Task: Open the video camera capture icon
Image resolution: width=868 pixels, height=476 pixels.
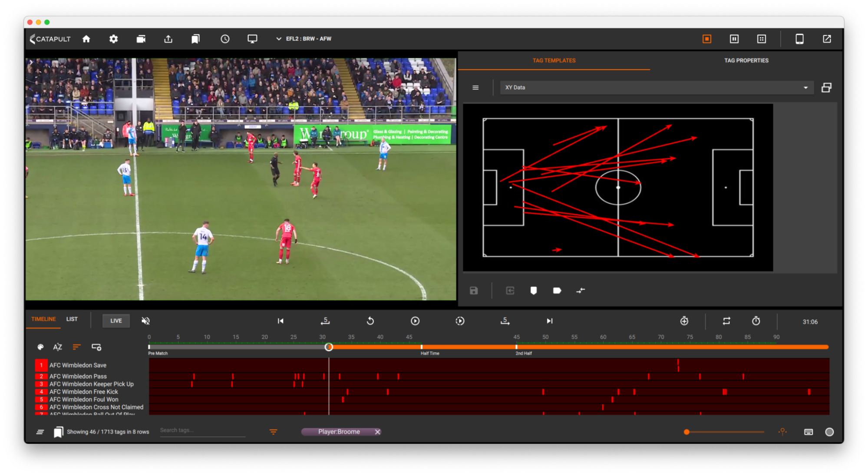Action: [141, 39]
